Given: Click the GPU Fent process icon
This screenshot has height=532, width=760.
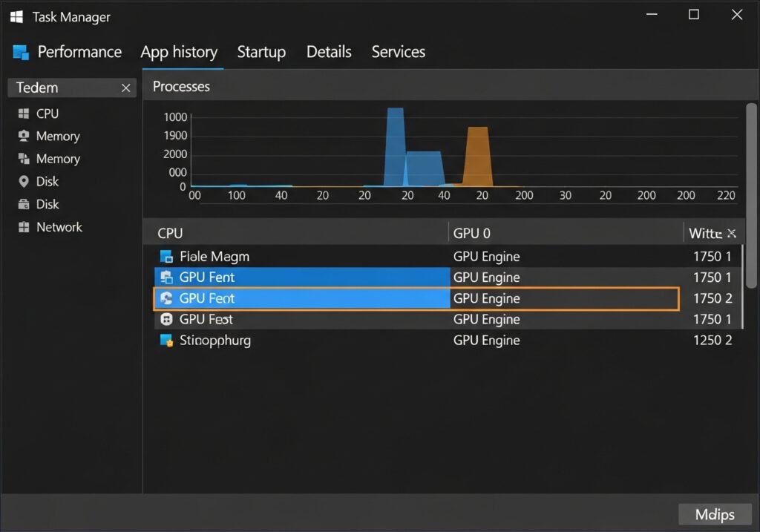Looking at the screenshot, I should pyautogui.click(x=166, y=278).
